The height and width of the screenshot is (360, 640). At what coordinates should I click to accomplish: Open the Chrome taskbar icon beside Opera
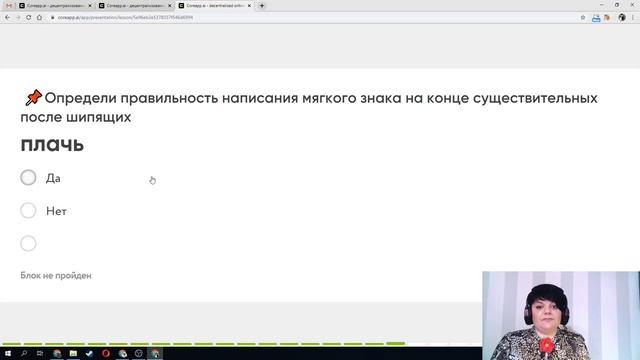[122, 353]
